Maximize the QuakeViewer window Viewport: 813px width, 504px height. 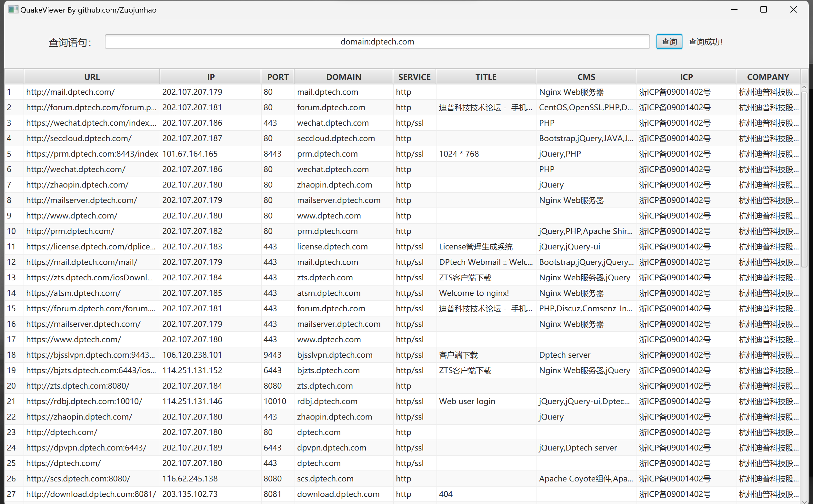(763, 9)
